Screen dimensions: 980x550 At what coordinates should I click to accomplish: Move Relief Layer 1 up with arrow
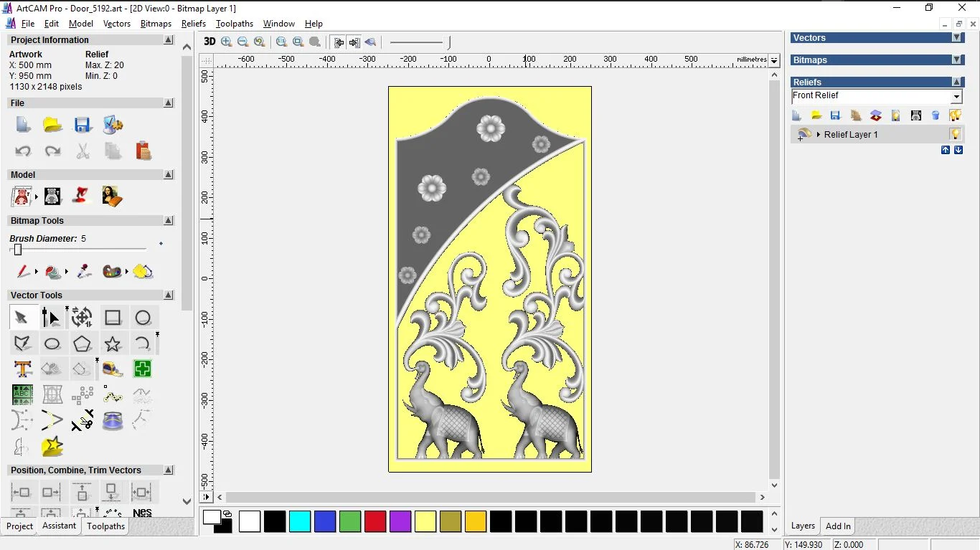[x=946, y=150]
